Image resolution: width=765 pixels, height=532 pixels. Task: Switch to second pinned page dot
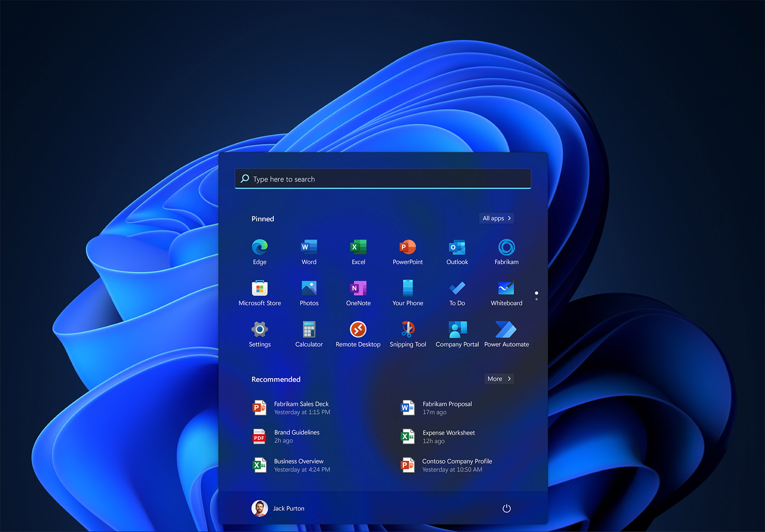pos(536,300)
